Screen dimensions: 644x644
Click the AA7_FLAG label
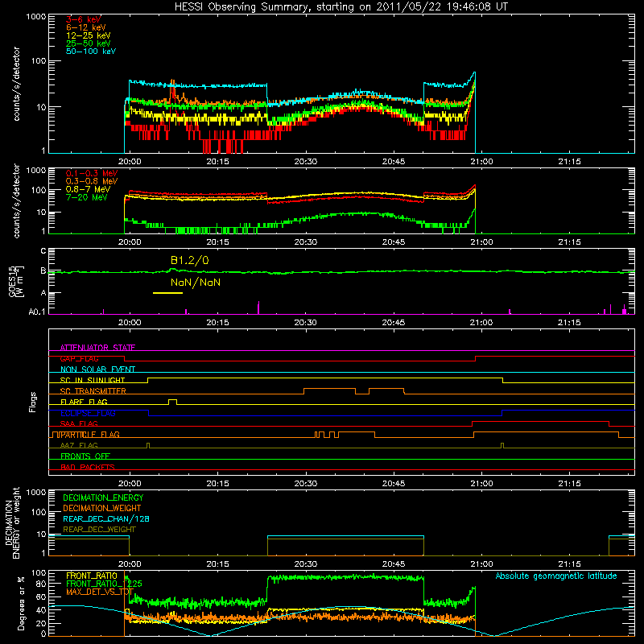(79, 445)
